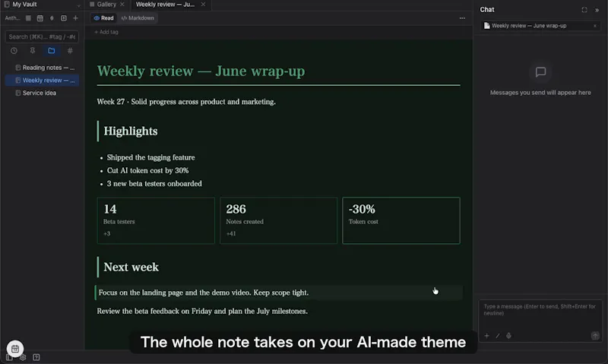
Task: Click the vault icon next to My Vault
Action: (x=7, y=5)
